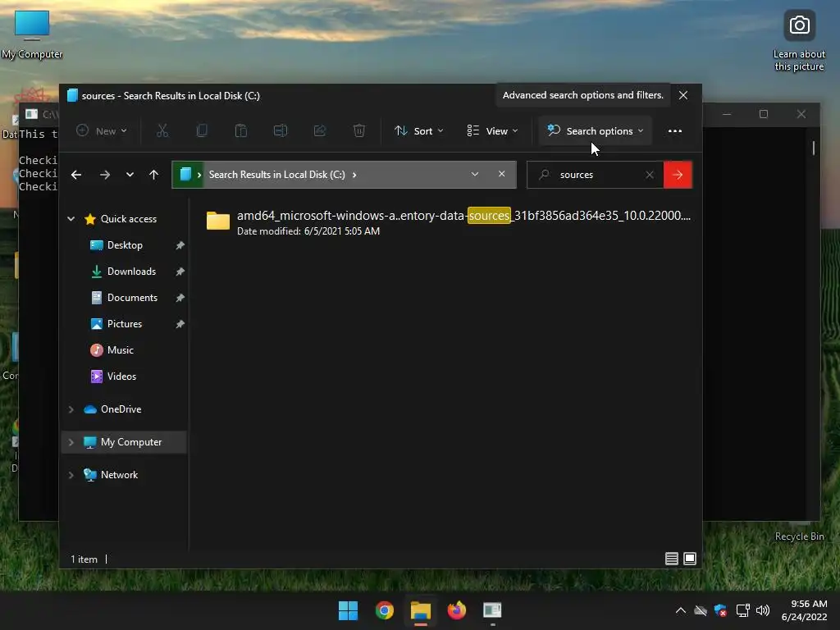Open My Computer desktop icon
The height and width of the screenshot is (630, 840).
click(32, 35)
